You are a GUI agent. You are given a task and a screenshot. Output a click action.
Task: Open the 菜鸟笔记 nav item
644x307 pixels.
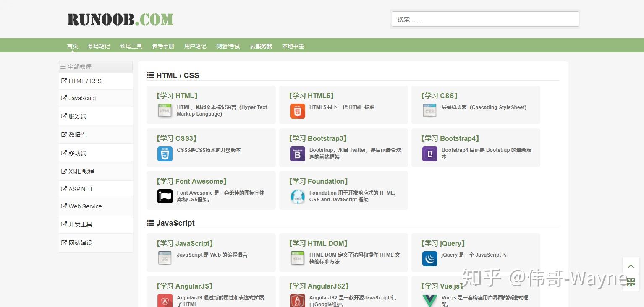point(99,46)
